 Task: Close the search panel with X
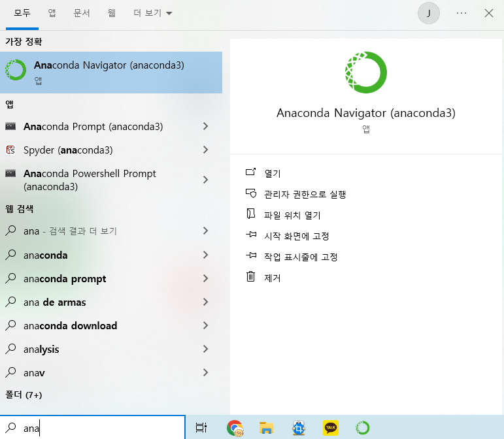coord(489,13)
